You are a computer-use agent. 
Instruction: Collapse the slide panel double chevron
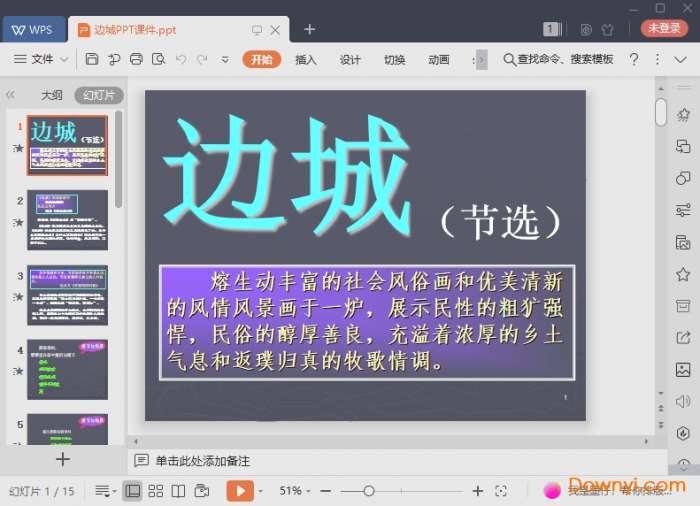[x=11, y=95]
